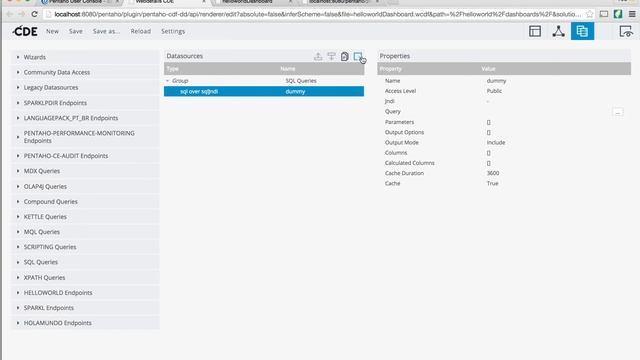This screenshot has height=360, width=640.
Task: Click New in the CDE toolbar
Action: 52,31
